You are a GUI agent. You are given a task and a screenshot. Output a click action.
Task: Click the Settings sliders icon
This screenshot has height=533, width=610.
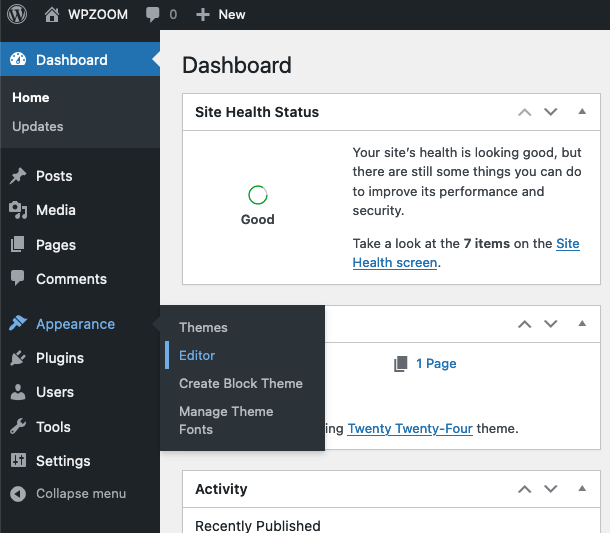click(18, 460)
